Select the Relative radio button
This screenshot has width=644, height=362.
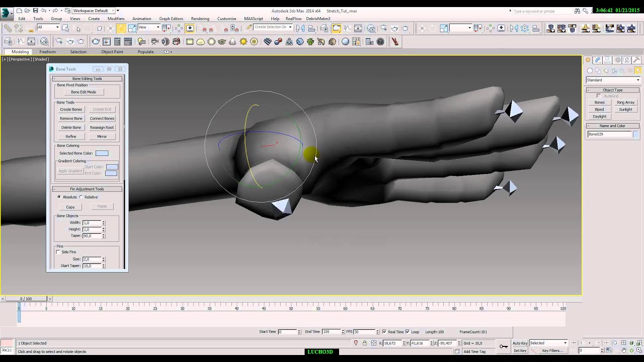point(81,197)
